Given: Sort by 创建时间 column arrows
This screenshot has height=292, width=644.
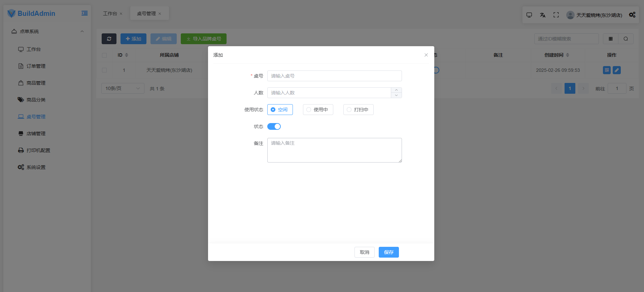Looking at the screenshot, I should [x=568, y=55].
